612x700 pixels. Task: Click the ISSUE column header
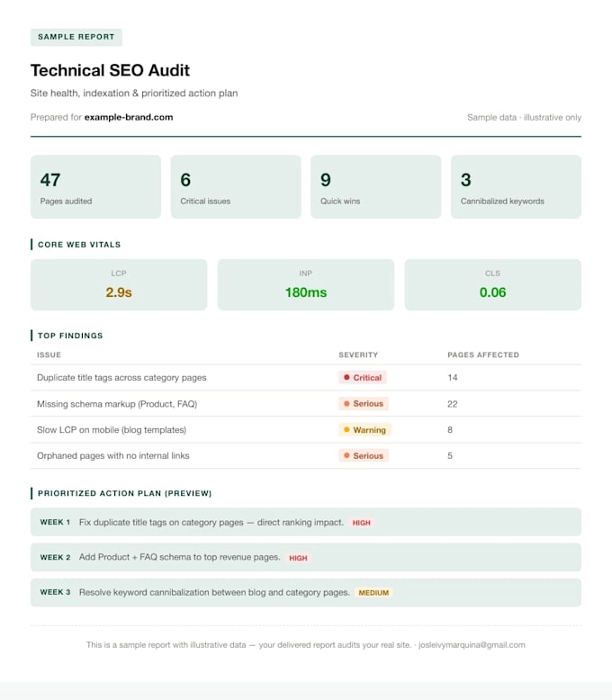coord(49,354)
